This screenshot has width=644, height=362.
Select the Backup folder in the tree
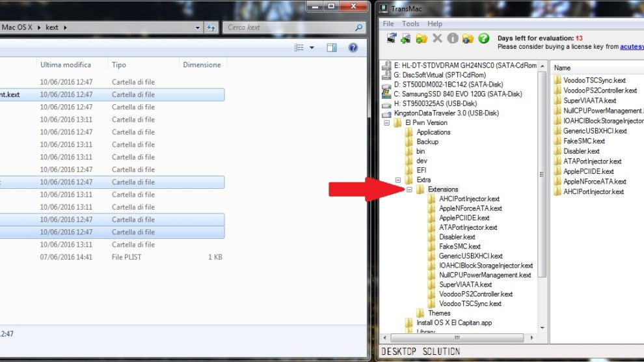[x=427, y=142]
